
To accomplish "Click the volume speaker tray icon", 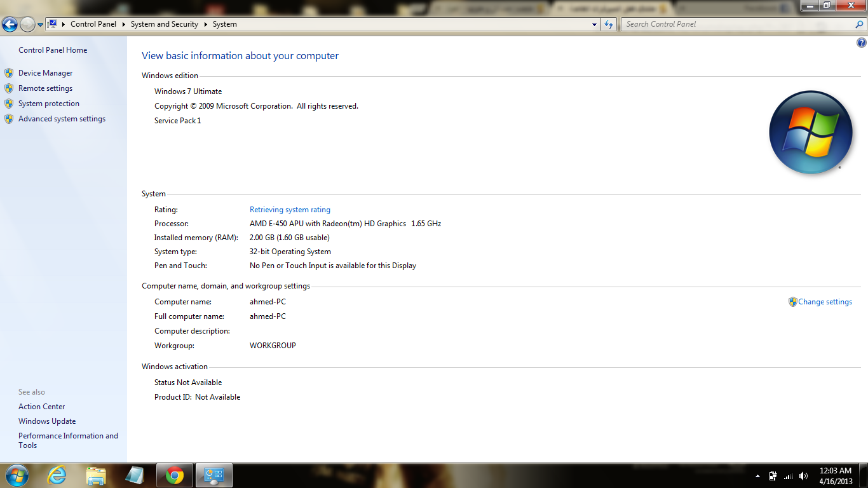I will coord(804,475).
